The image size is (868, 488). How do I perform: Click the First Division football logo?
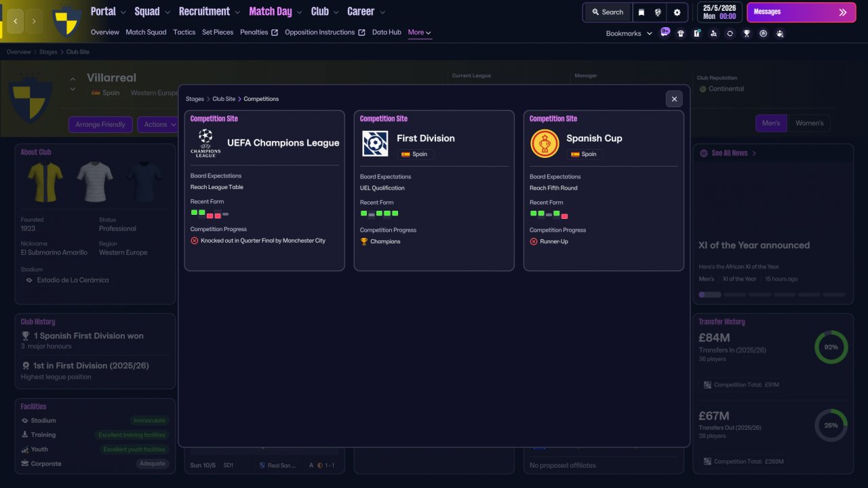(x=375, y=144)
